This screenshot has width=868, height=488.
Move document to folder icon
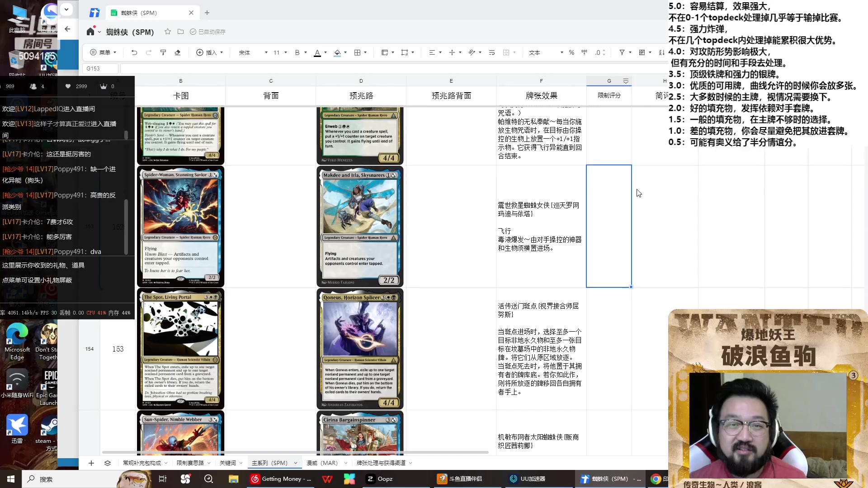click(180, 32)
